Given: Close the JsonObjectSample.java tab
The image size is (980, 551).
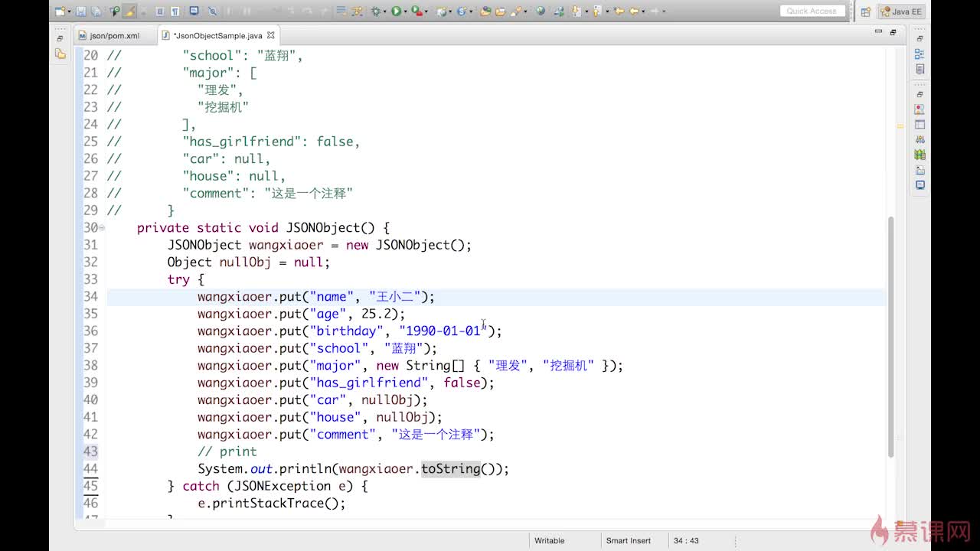Looking at the screenshot, I should pos(271,35).
